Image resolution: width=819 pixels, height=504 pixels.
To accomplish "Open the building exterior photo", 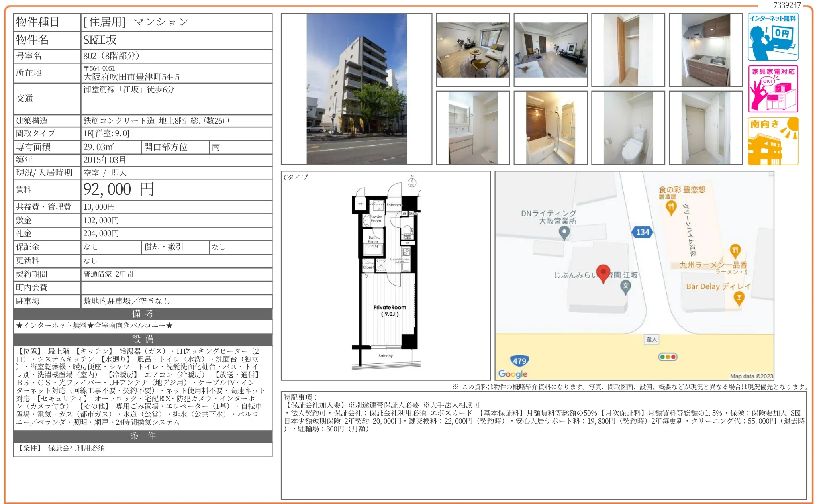I will click(357, 89).
